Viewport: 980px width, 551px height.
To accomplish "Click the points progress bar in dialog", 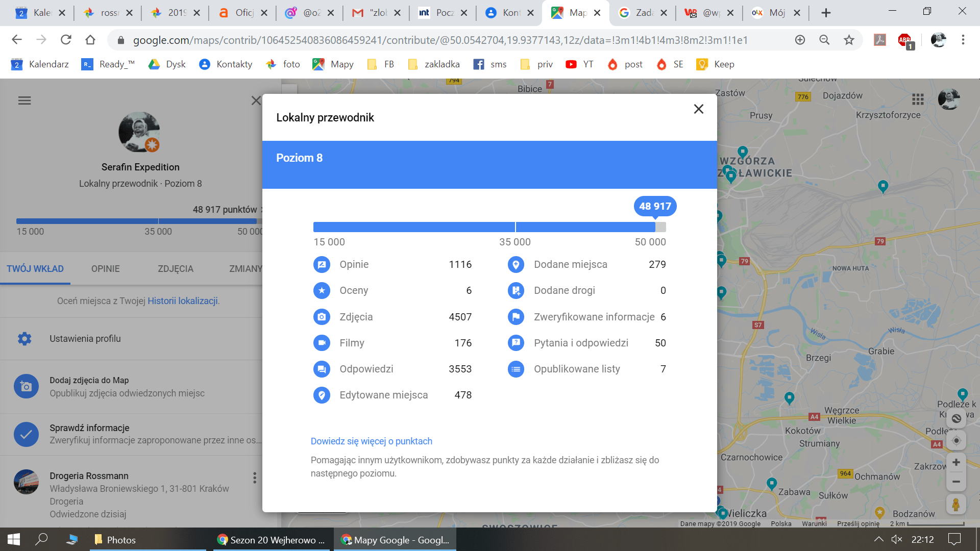I will coord(489,227).
